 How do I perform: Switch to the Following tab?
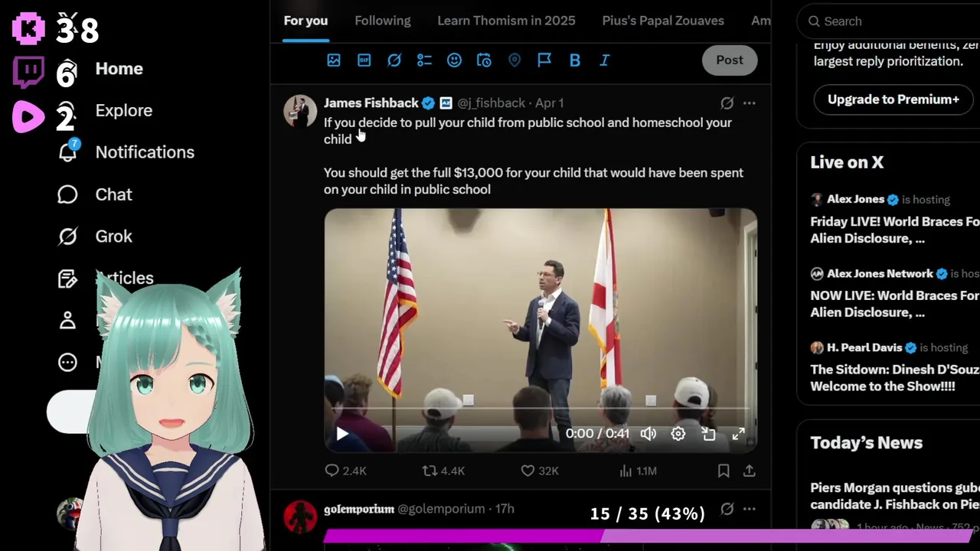(383, 21)
